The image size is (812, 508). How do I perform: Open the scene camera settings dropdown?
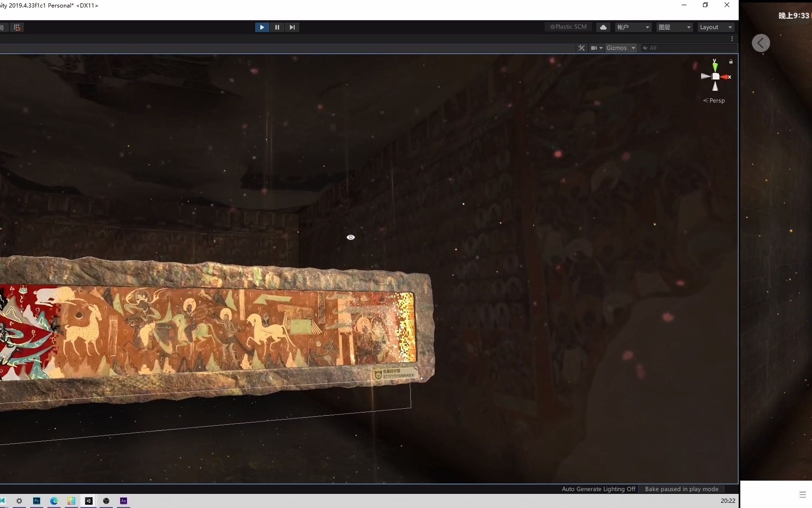pos(596,48)
